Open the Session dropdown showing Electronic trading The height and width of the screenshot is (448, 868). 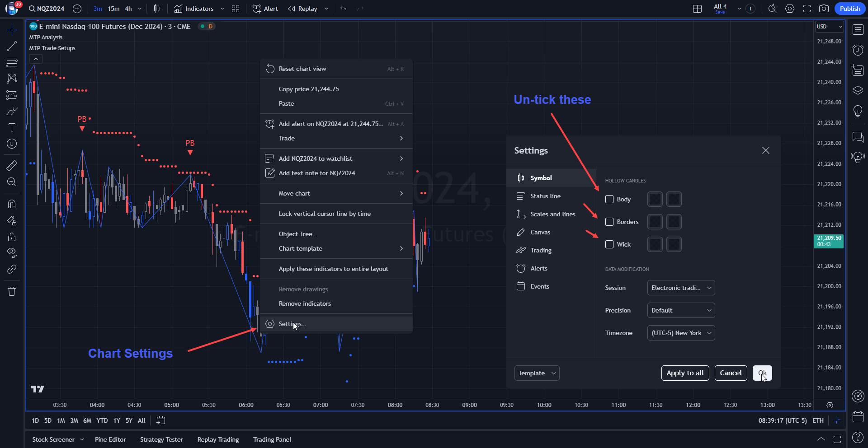click(681, 288)
